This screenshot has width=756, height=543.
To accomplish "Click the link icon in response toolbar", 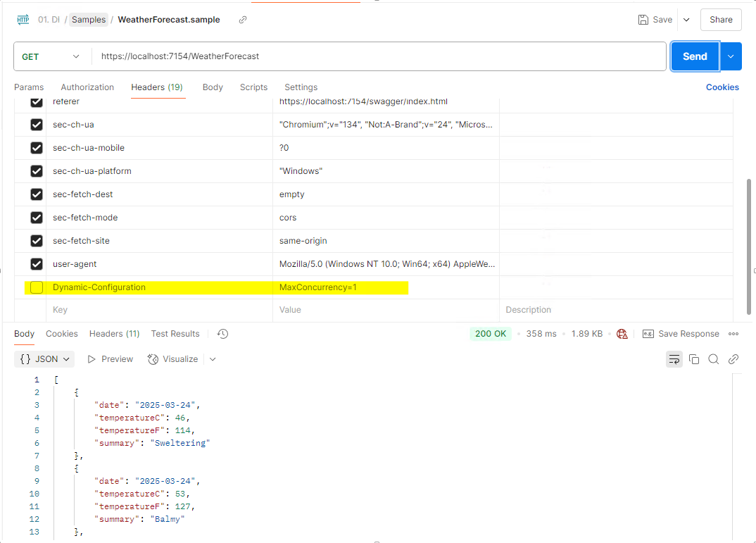I will [733, 359].
